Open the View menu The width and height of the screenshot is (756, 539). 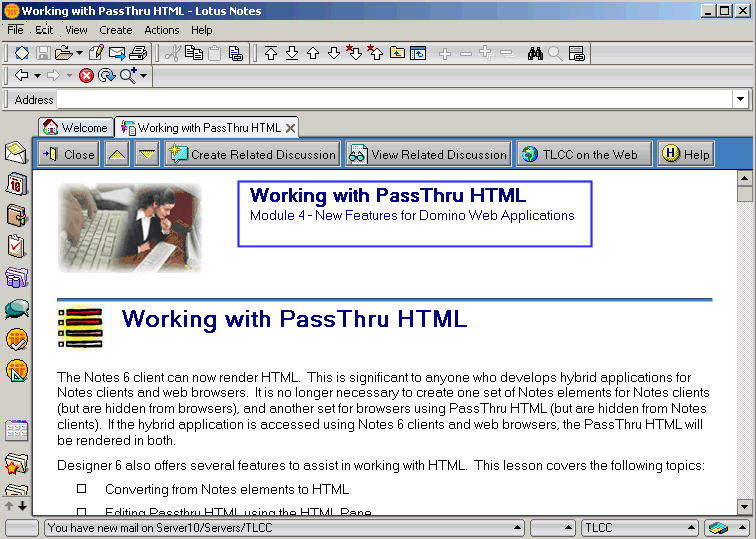[76, 30]
